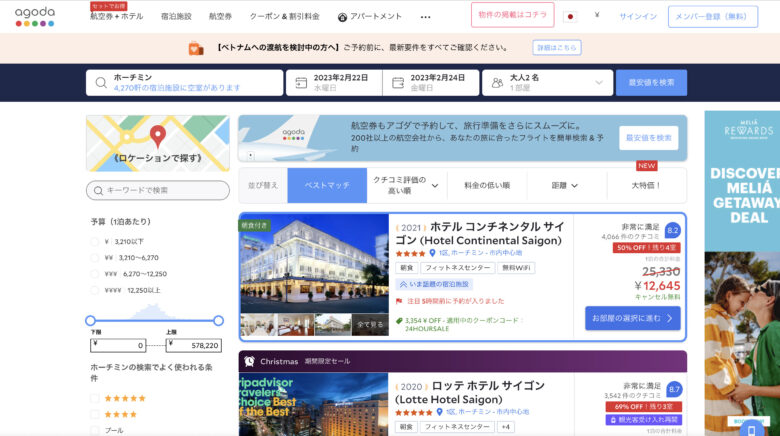Open the ロケーションで探す map
780x436 pixels.
coord(158,144)
